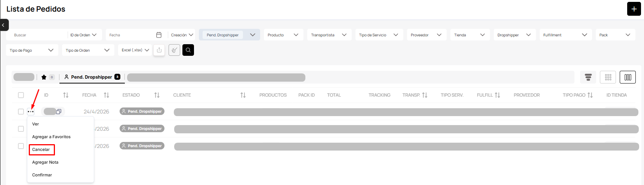Open the Creación date type dropdown
644x185 pixels.
(x=182, y=35)
